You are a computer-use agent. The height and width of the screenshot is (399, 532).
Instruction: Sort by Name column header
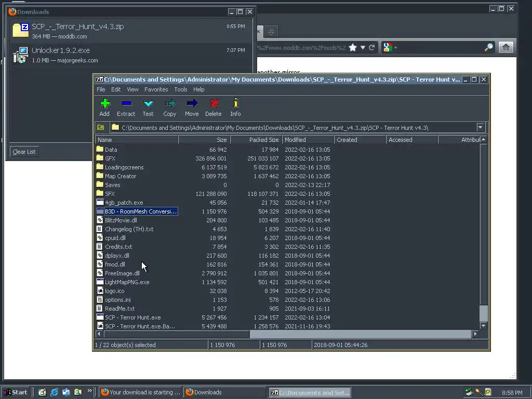tap(137, 140)
